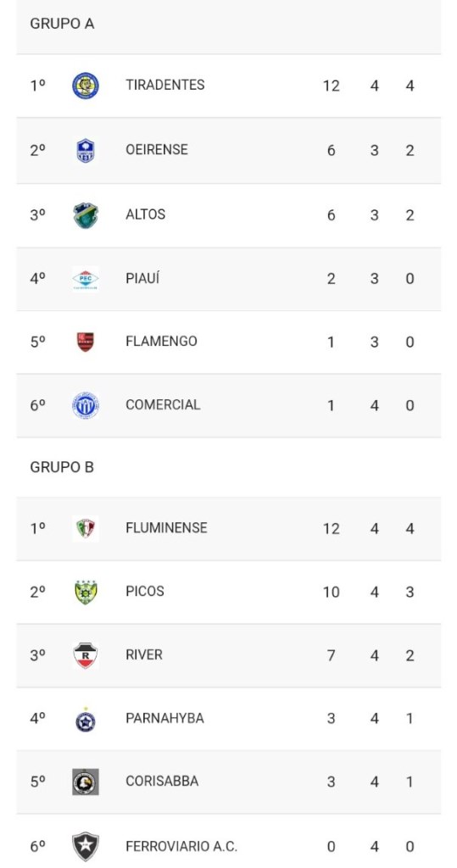Open the FERROVIARIO A.C. team name
Viewport: 457px width, 868px height.
point(181,847)
